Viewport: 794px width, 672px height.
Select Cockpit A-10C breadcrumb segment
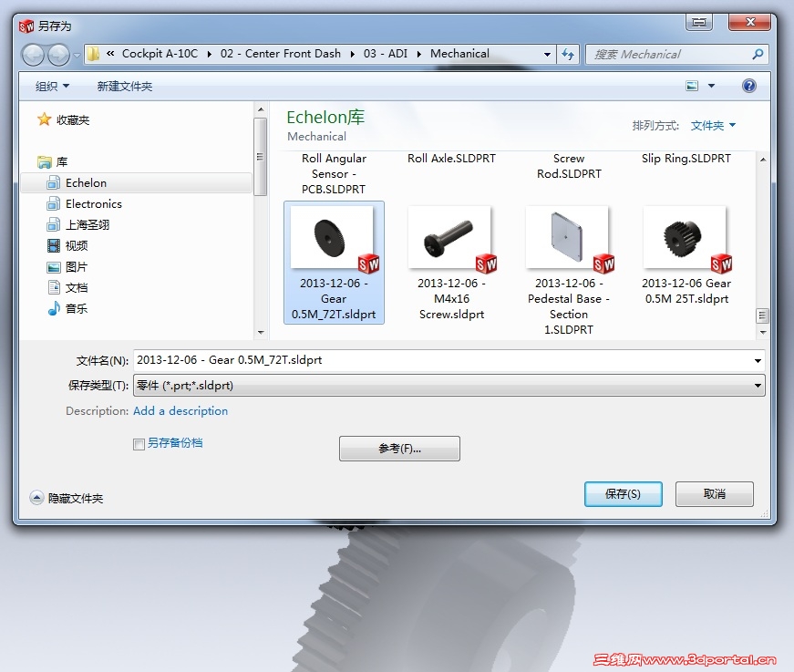(x=160, y=54)
